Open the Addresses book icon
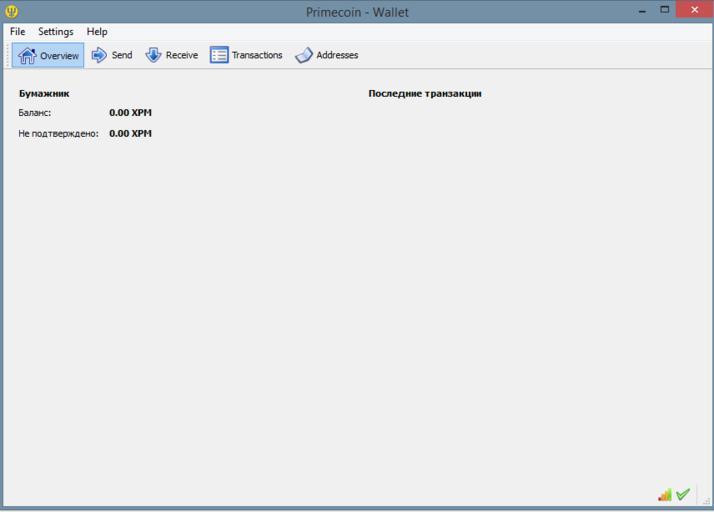The image size is (714, 512). 304,55
